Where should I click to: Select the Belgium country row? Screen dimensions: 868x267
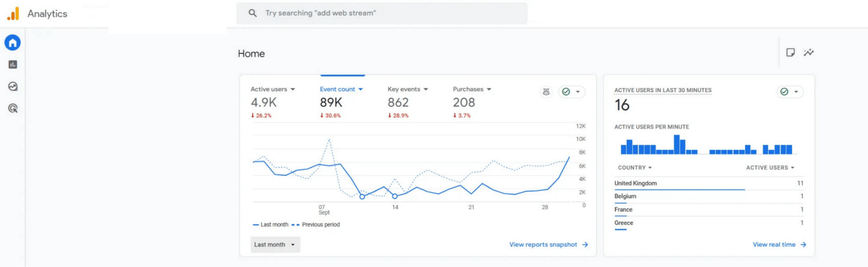(709, 197)
